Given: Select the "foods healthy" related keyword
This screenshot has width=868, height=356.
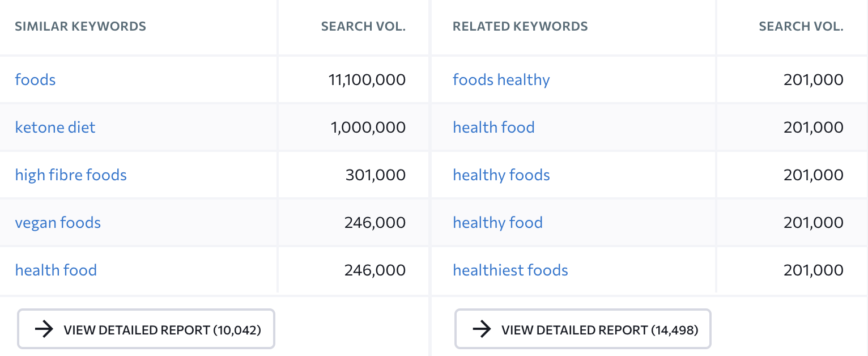Looking at the screenshot, I should [501, 79].
